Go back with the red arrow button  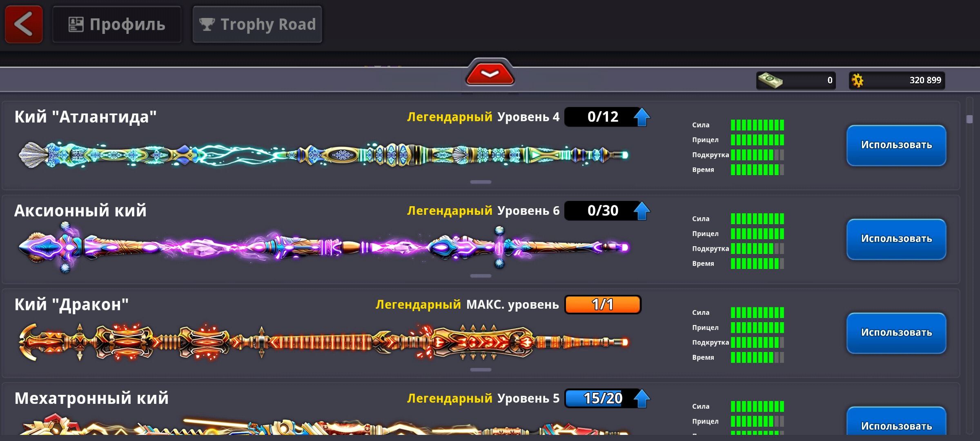[x=24, y=24]
